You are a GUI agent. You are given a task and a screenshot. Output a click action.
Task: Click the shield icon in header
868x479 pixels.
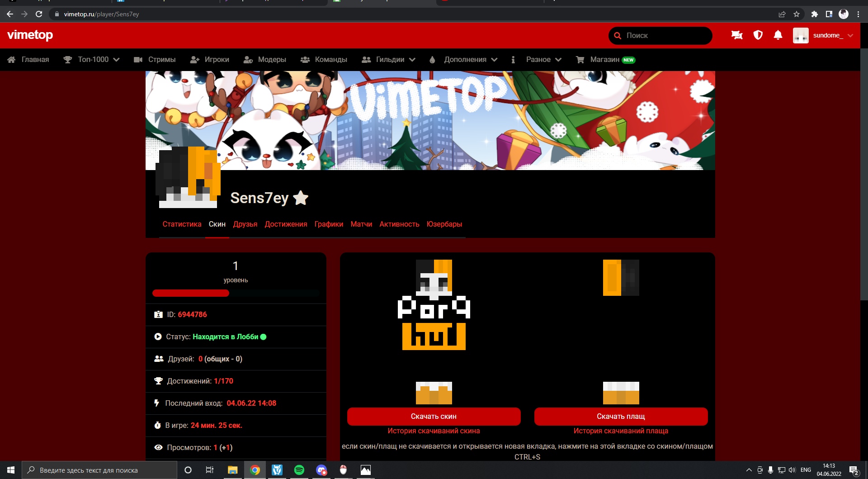[758, 35]
